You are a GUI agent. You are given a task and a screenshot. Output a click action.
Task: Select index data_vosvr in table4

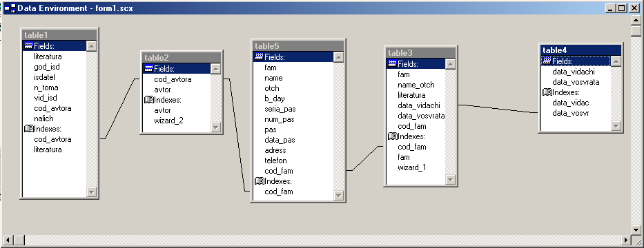pyautogui.click(x=571, y=113)
